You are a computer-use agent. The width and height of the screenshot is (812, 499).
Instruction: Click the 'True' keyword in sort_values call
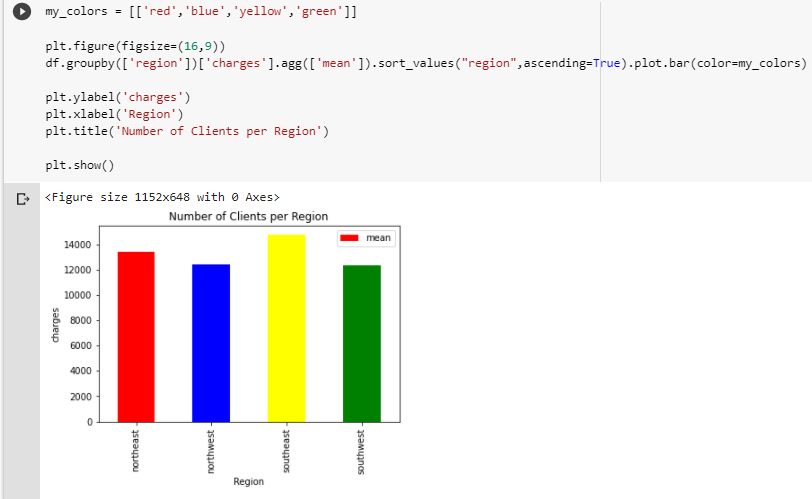606,63
